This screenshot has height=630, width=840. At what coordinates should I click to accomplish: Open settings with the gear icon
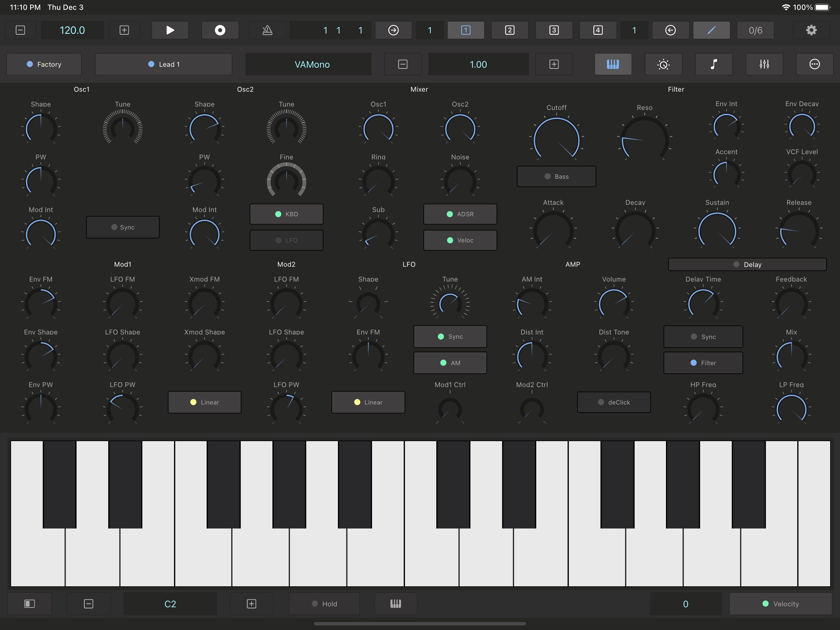pyautogui.click(x=811, y=30)
